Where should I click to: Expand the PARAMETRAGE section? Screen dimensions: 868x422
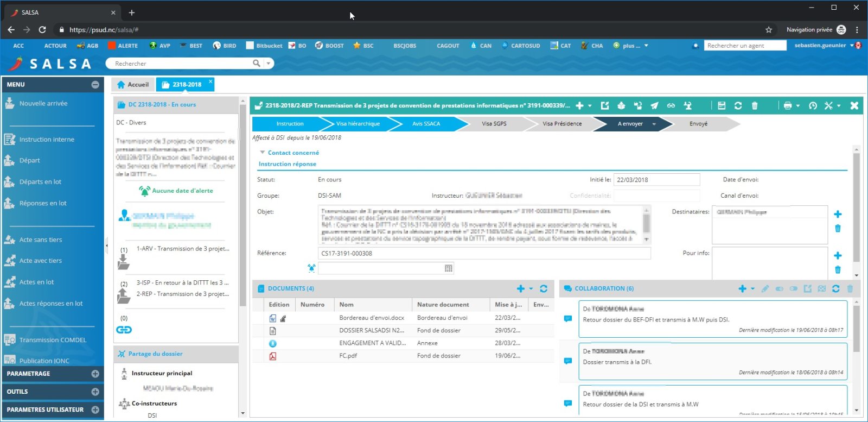95,374
